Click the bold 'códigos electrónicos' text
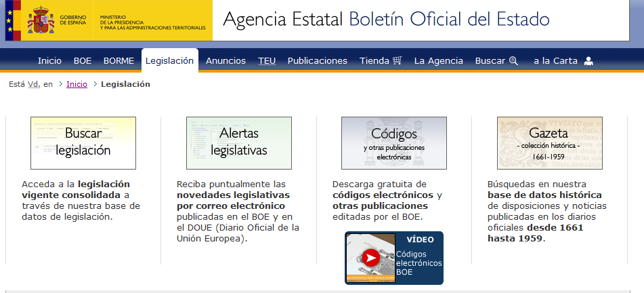This screenshot has width=644, height=293. tap(383, 195)
